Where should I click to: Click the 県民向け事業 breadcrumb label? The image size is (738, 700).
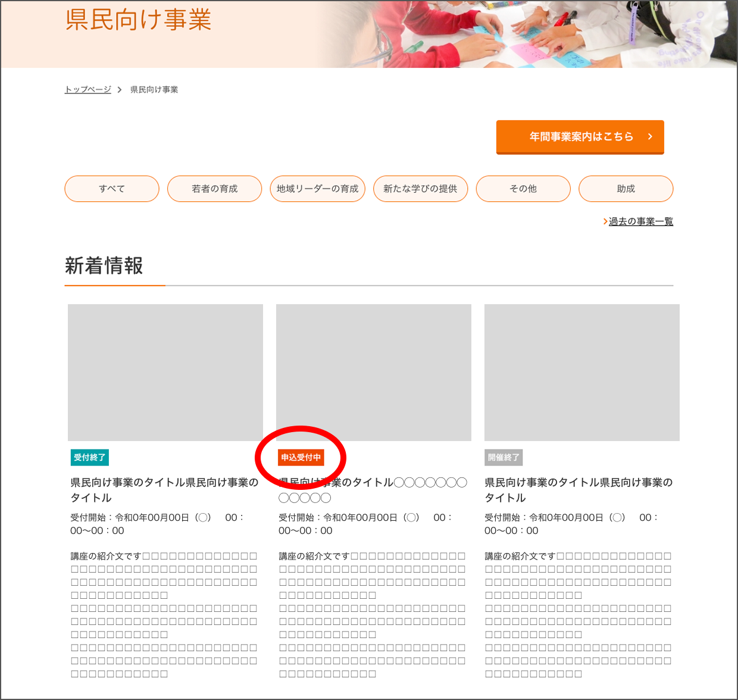pyautogui.click(x=154, y=89)
